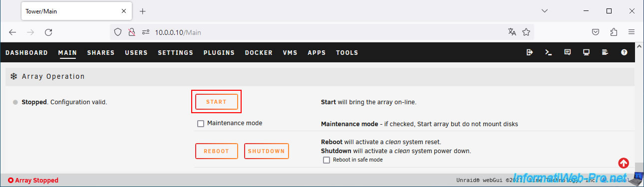Click the translate page icon
The height and width of the screenshot is (187, 644).
[x=512, y=32]
